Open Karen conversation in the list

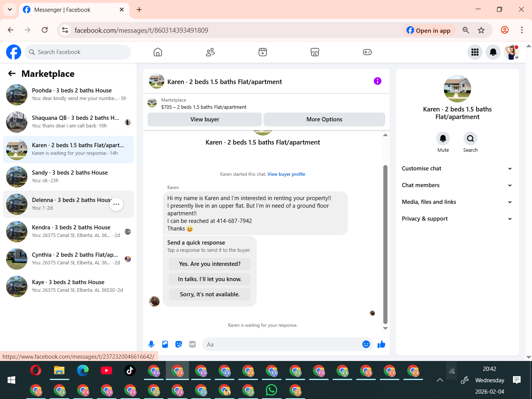pyautogui.click(x=68, y=149)
